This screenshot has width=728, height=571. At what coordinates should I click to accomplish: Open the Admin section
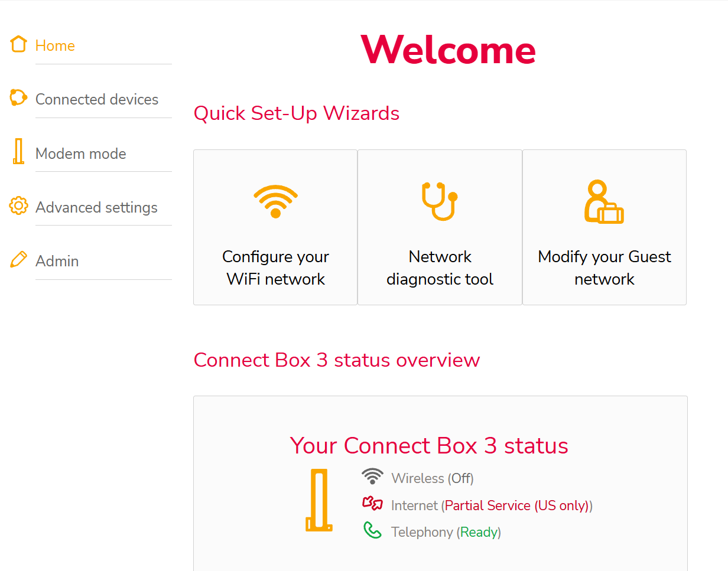[57, 261]
